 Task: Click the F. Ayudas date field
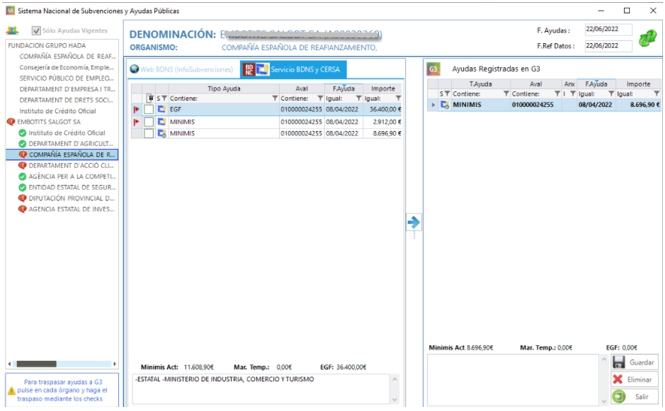pos(608,29)
